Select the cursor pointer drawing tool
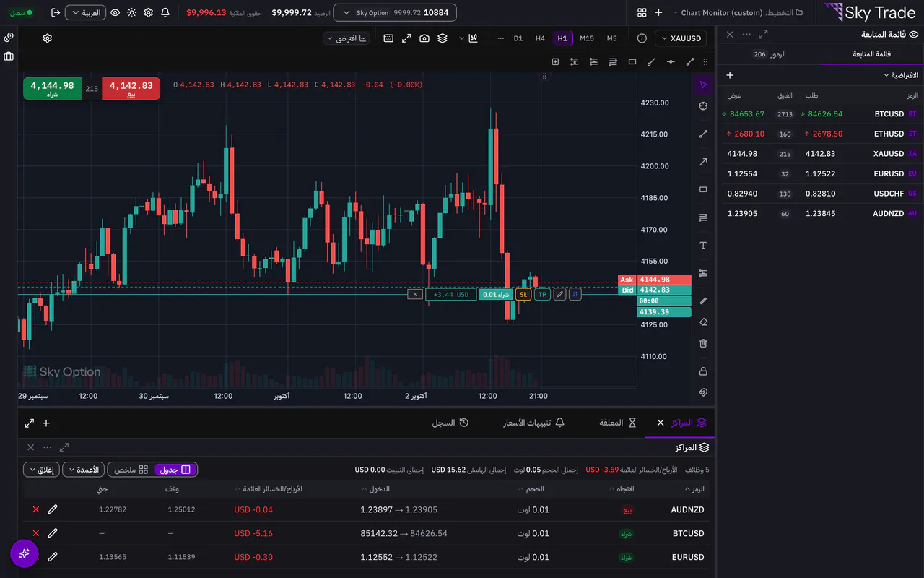The image size is (924, 578). (x=703, y=85)
